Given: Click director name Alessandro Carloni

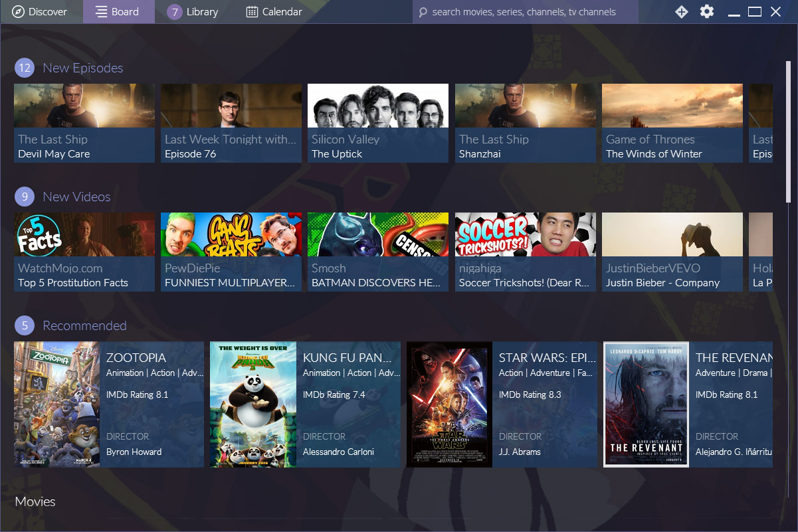Looking at the screenshot, I should [x=338, y=452].
